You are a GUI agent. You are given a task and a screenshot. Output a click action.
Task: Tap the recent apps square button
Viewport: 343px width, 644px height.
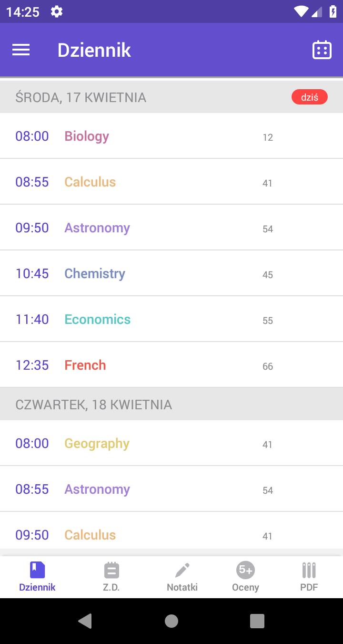(257, 621)
